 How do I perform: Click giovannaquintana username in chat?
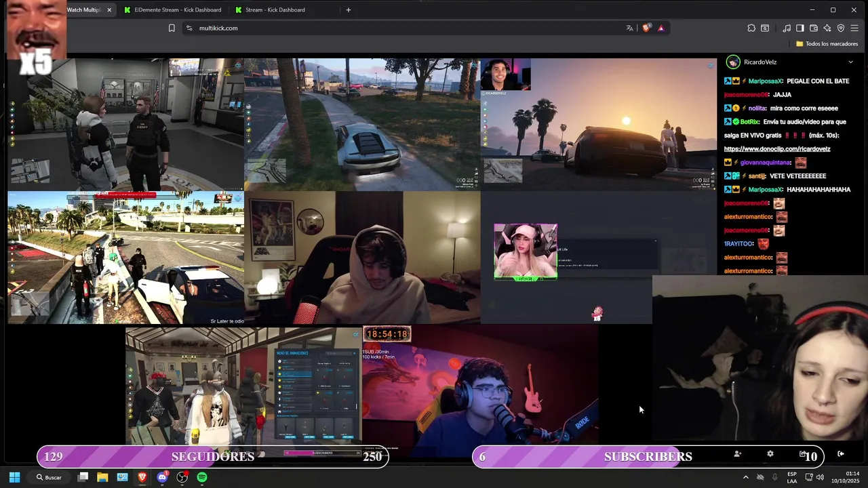766,162
